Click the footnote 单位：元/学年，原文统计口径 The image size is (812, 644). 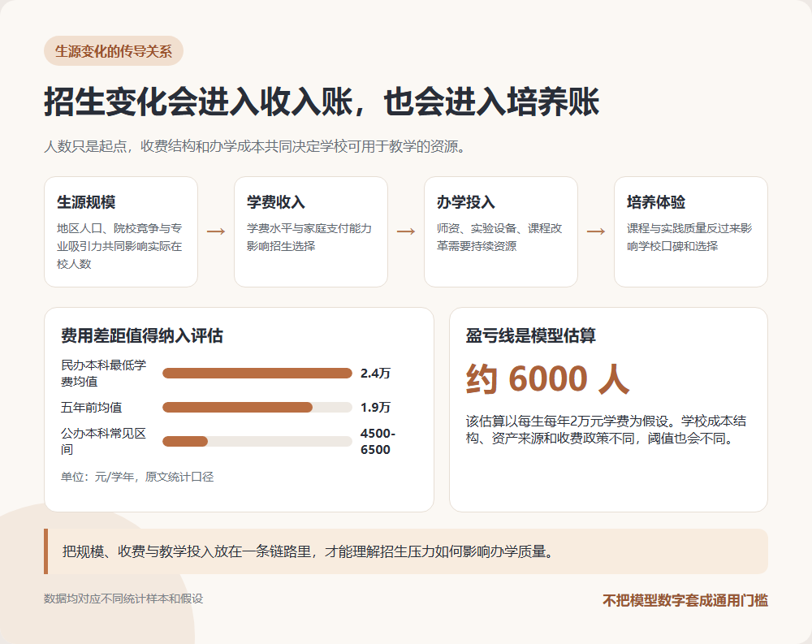click(x=137, y=477)
